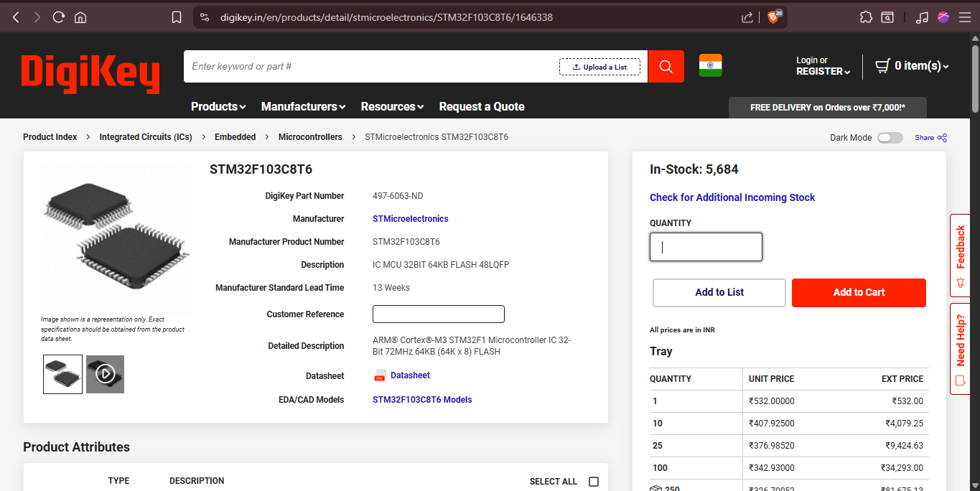Screen dimensions: 980x491
Task: Click the Add to Cart button
Action: [x=859, y=292]
